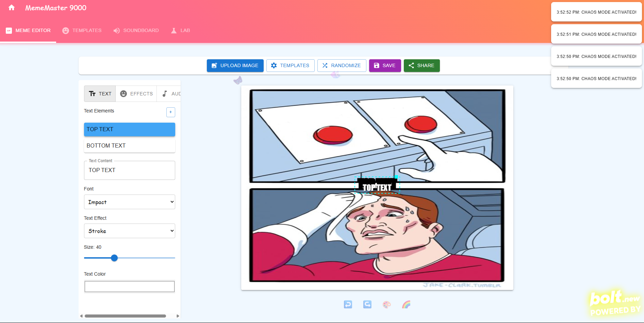
Task: Select the music note icon on the Audio tab
Action: point(165,93)
